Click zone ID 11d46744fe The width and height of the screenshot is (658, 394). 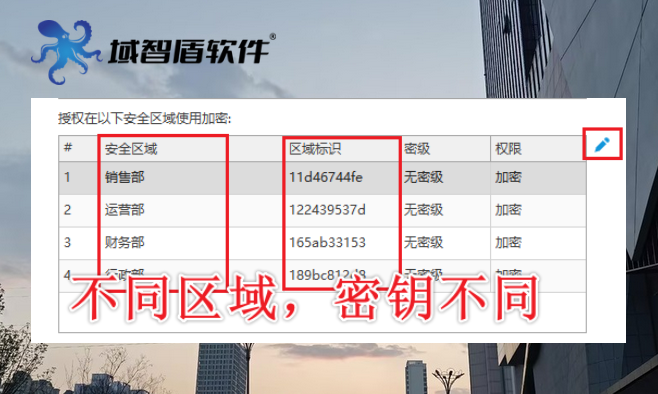(x=326, y=177)
